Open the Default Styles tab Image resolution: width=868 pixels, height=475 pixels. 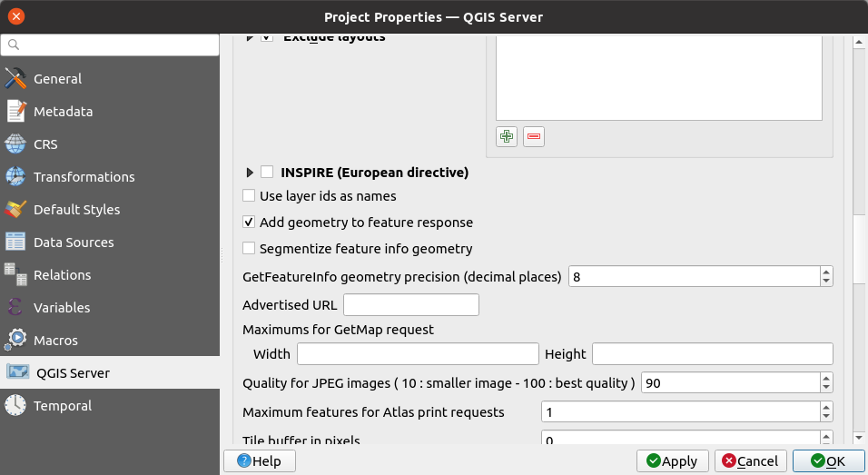tap(110, 209)
